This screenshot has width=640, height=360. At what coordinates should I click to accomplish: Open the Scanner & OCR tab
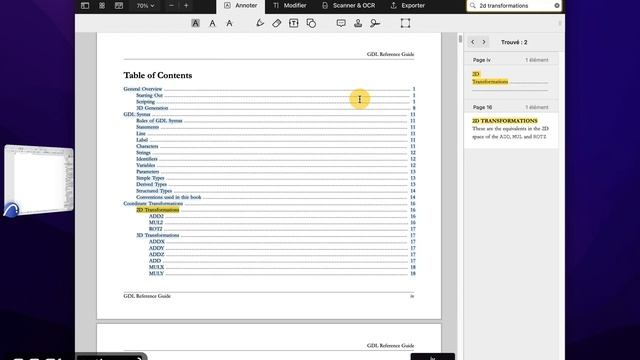click(348, 6)
